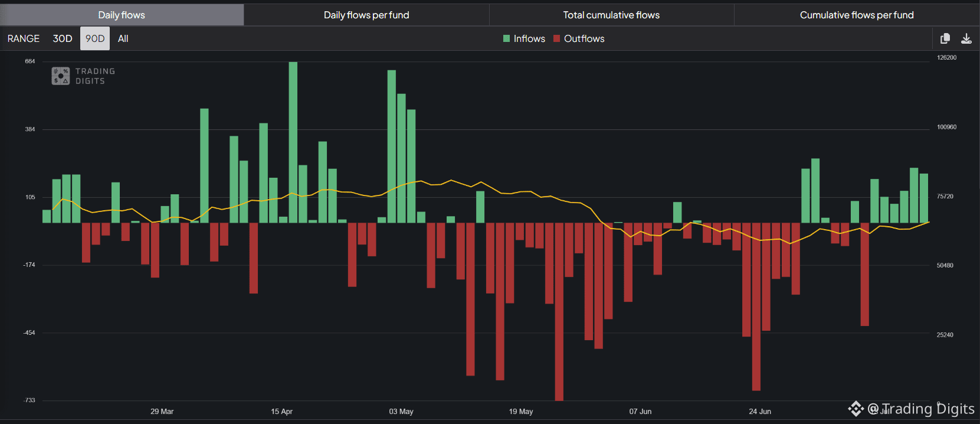
Task: Click the green Inflows legend swatch
Action: click(506, 38)
